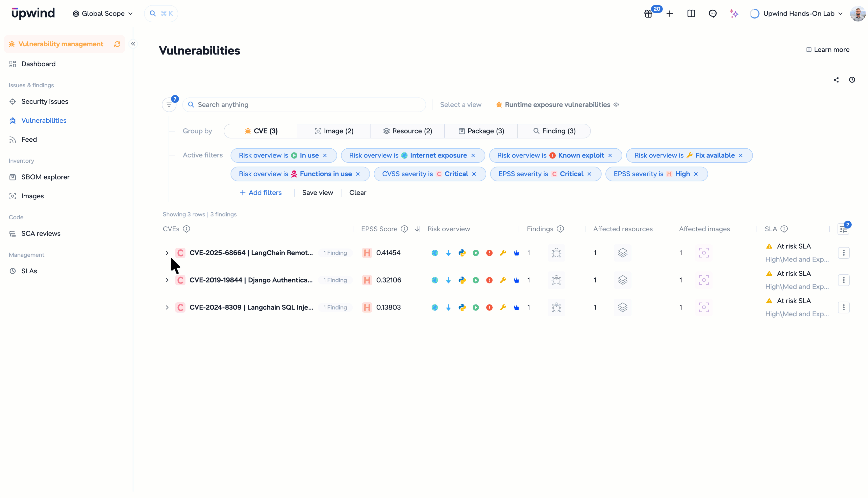Group by CVE (3) tab

tap(261, 131)
